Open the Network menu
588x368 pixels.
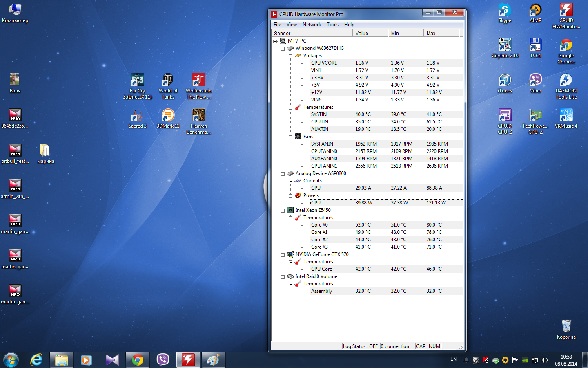click(312, 25)
